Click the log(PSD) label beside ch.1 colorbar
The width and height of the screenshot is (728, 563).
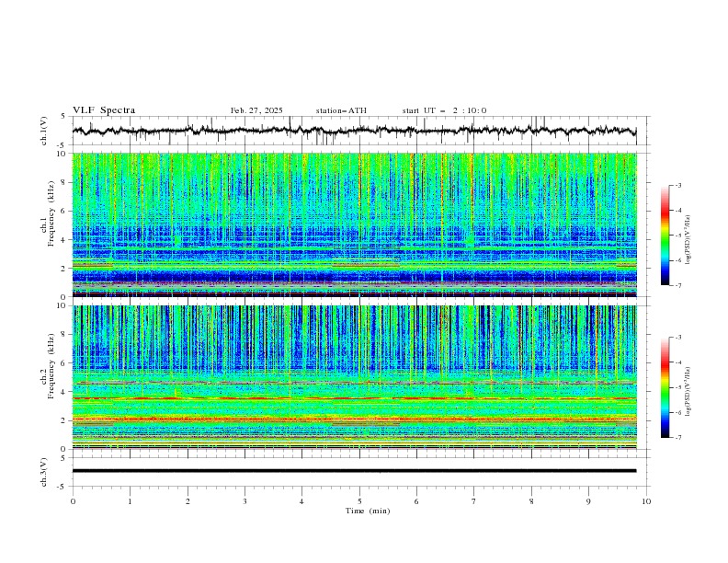coord(688,240)
